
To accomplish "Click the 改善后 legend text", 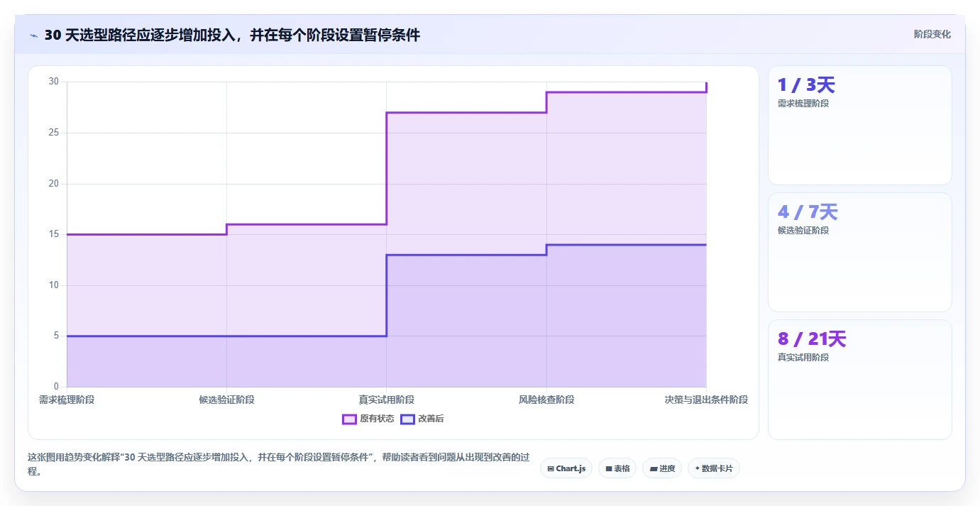I will (x=431, y=419).
